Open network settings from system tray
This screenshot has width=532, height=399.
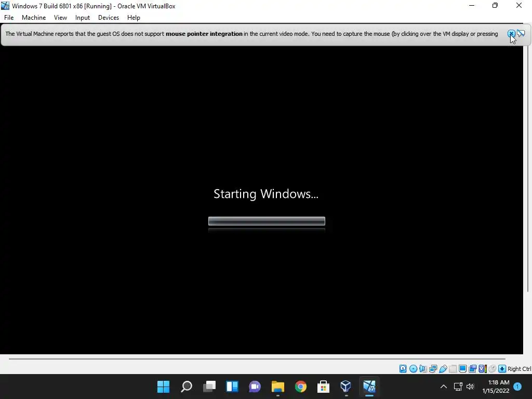coord(458,387)
